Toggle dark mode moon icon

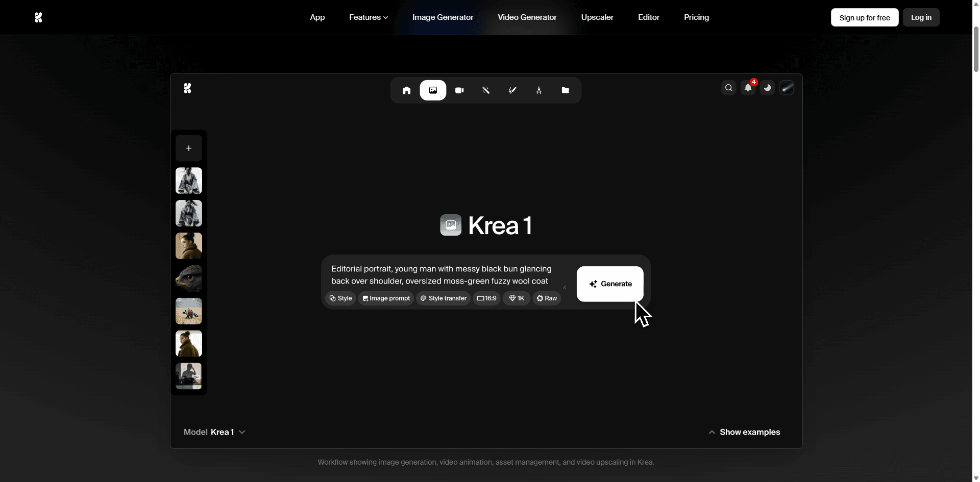(x=767, y=88)
